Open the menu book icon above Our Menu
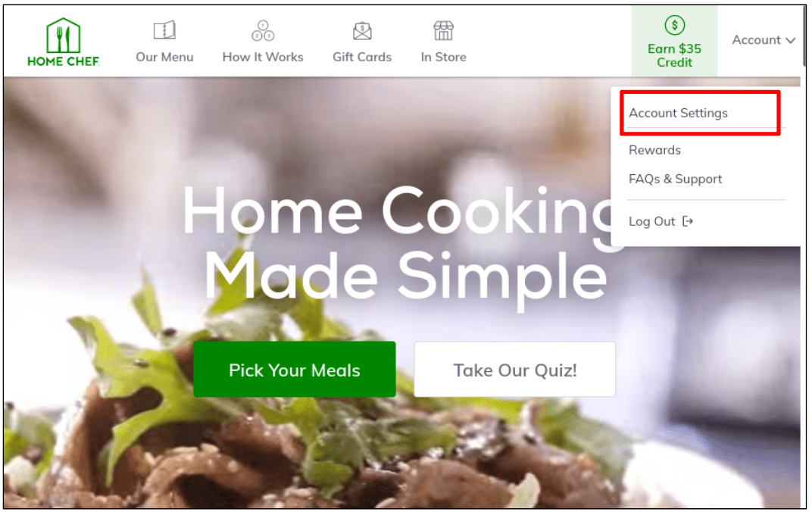 [x=164, y=30]
